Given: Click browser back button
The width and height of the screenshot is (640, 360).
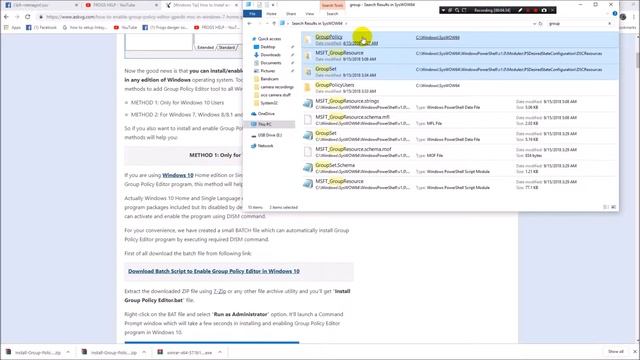Looking at the screenshot, I should 6,17.
